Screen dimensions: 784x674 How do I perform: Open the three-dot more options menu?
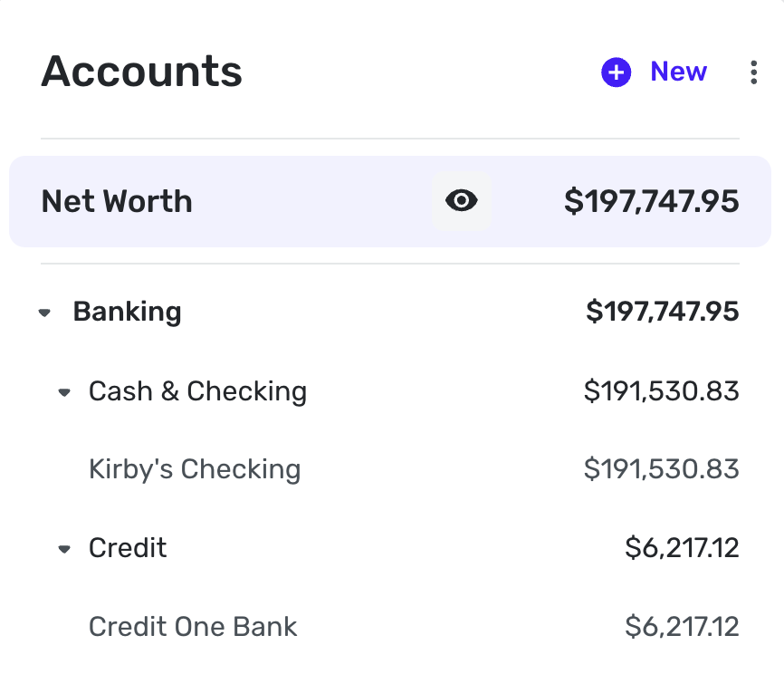point(753,72)
